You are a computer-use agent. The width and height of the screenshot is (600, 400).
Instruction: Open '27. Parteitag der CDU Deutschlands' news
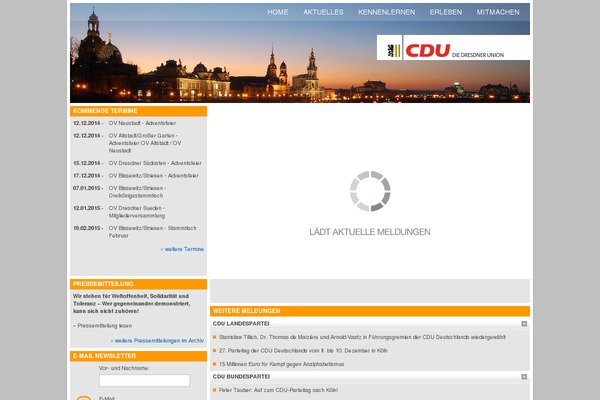click(303, 351)
